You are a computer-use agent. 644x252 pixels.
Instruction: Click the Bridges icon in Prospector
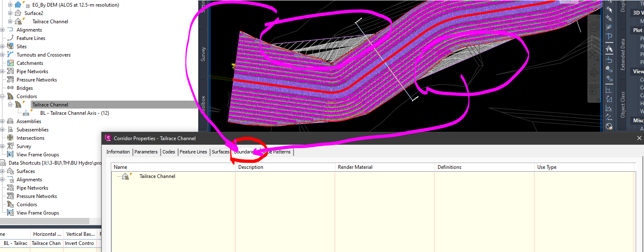(11, 88)
